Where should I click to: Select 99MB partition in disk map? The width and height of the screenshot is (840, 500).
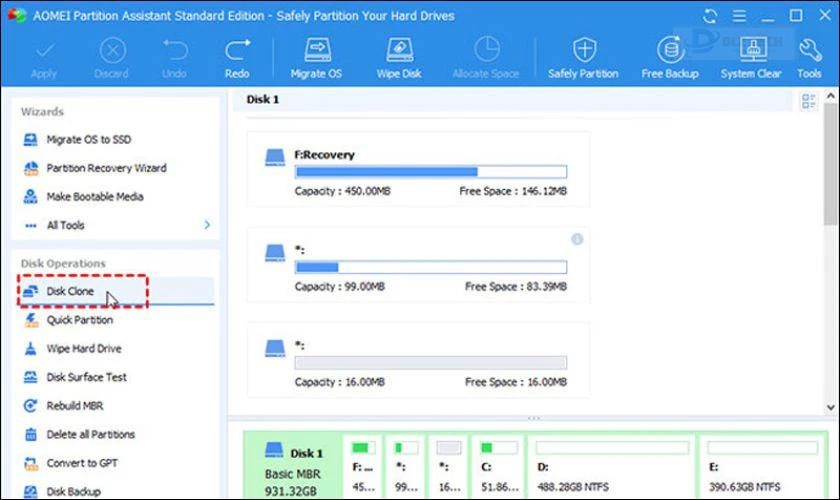[406, 467]
